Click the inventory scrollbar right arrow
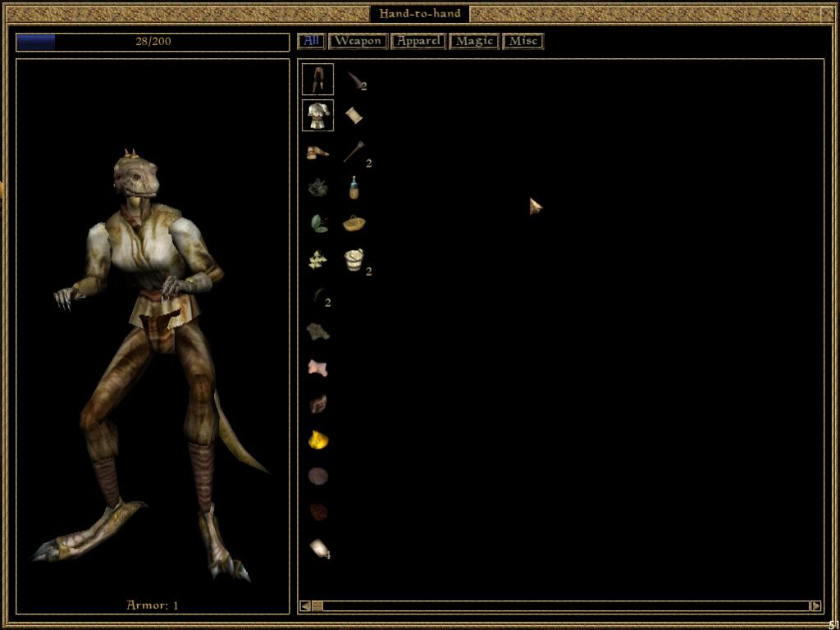The width and height of the screenshot is (840, 630). 815,606
